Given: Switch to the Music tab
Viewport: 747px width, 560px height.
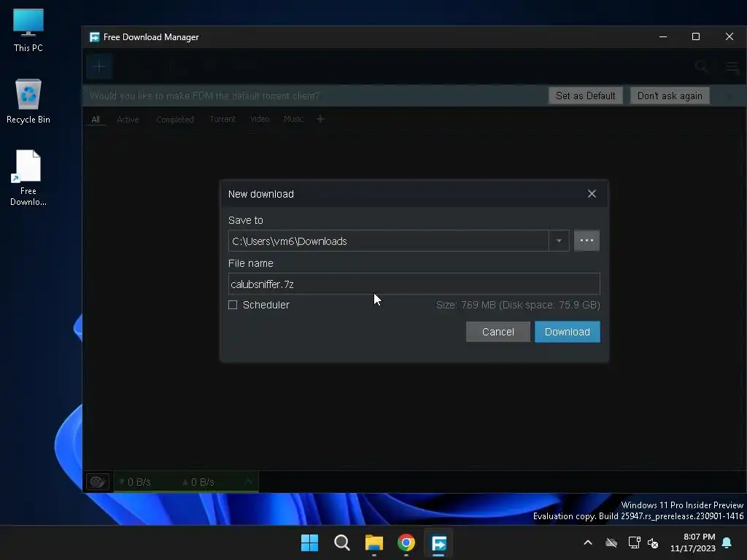Looking at the screenshot, I should click(293, 119).
